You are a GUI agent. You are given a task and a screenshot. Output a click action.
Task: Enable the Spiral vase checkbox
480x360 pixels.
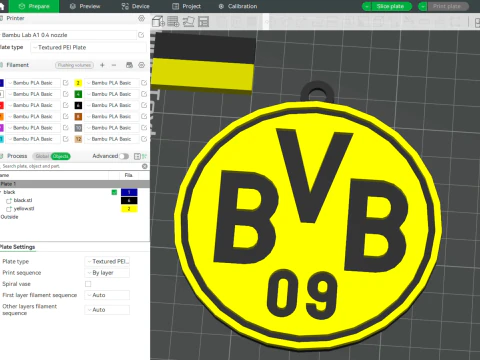(88, 284)
